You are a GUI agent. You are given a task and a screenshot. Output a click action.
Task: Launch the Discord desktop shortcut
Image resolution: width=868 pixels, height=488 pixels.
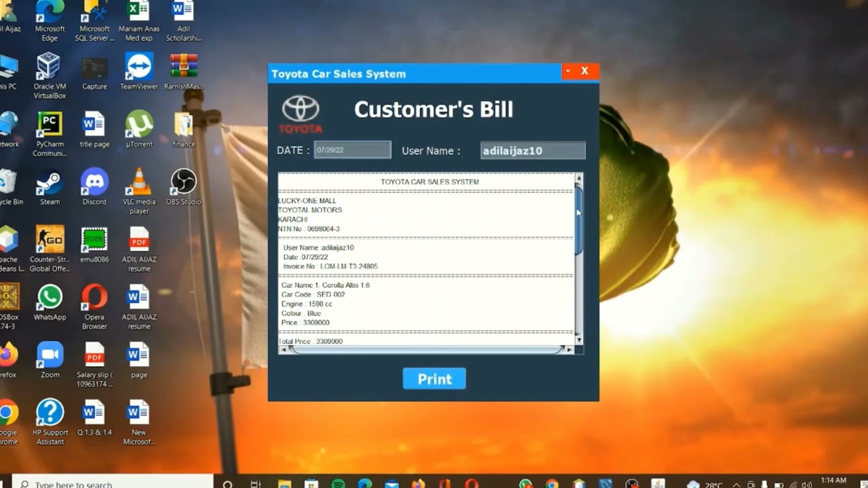pos(94,188)
